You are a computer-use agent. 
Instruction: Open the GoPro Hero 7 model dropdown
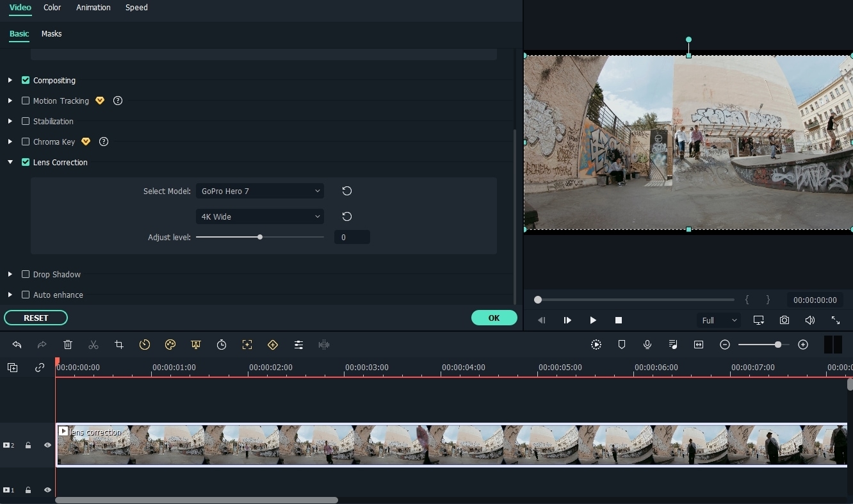(x=259, y=191)
